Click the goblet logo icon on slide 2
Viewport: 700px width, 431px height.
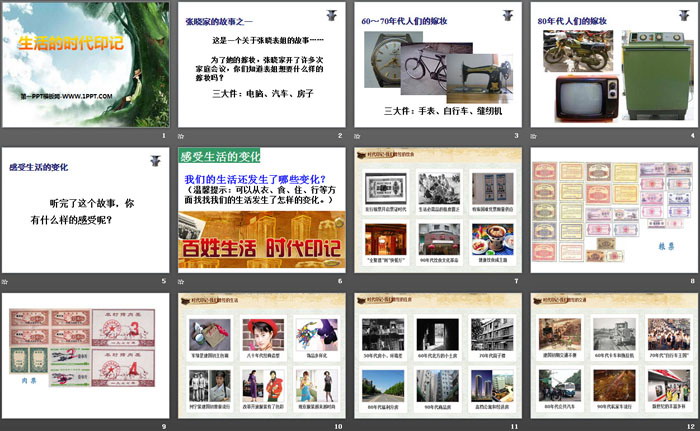coord(331,15)
